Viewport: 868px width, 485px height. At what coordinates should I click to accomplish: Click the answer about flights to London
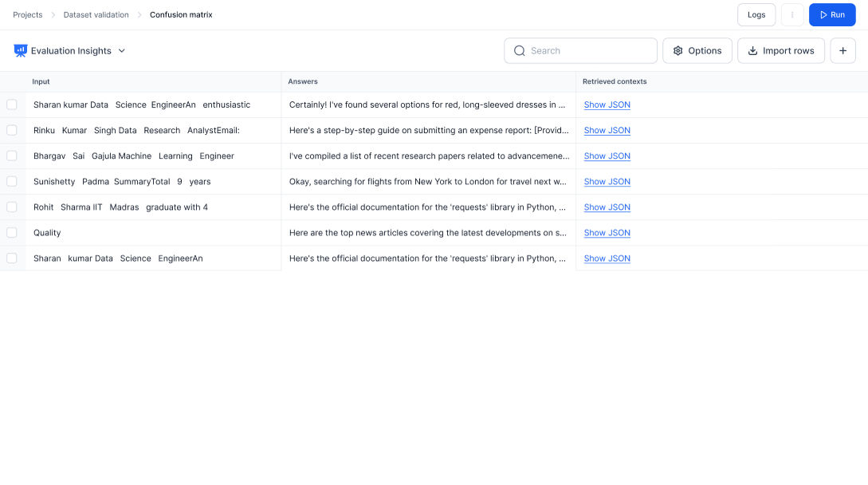(x=428, y=181)
